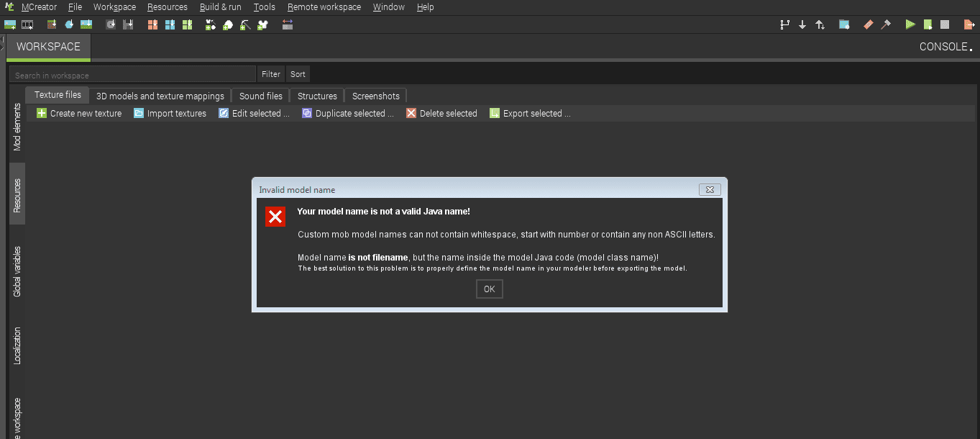Click the single down arrow pull icon

coord(802,24)
